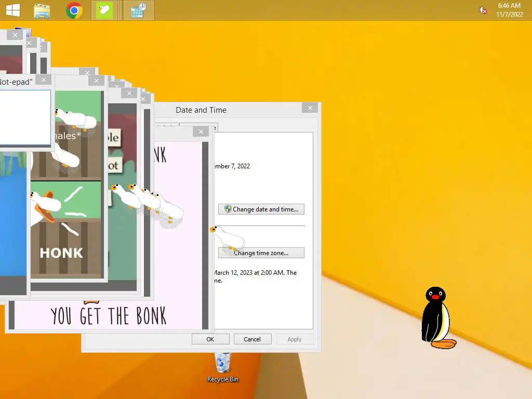532x399 pixels.
Task: Open File Explorer from the taskbar
Action: 42,10
